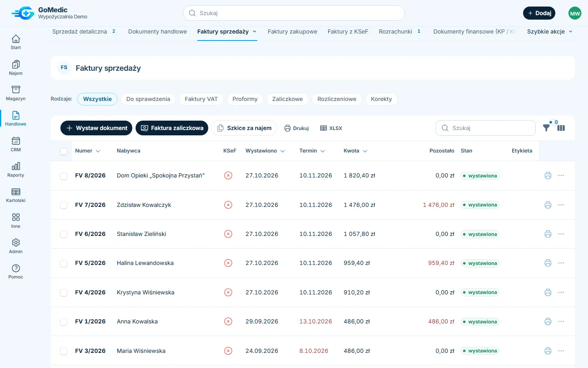Click the Szkice za najem button
The height and width of the screenshot is (368, 588).
coord(244,128)
